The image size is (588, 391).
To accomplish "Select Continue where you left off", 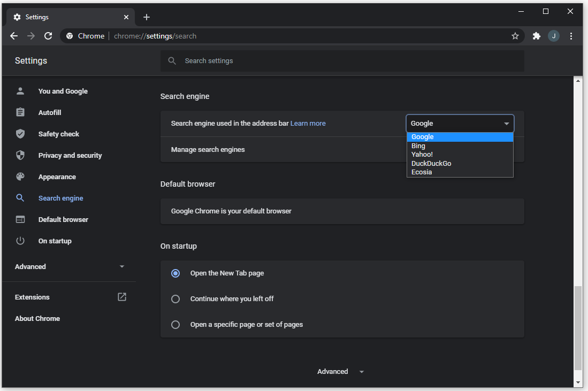I will point(175,299).
